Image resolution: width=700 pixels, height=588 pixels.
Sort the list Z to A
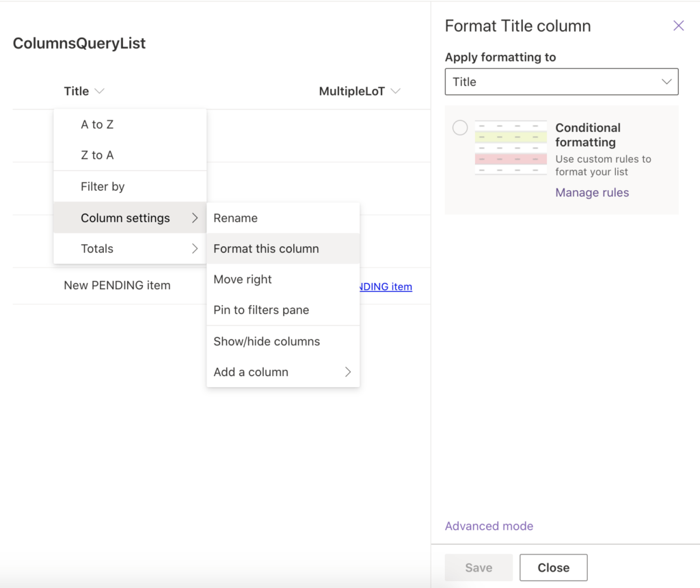(97, 155)
